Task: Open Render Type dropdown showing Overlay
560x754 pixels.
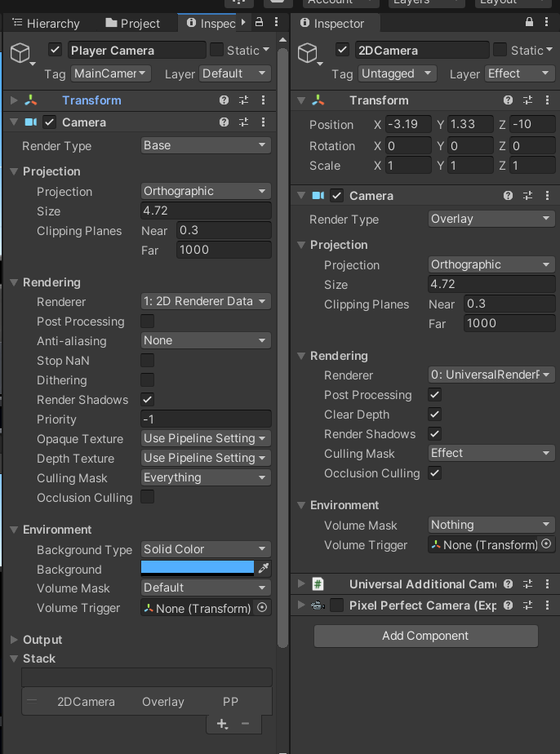Action: 491,219
